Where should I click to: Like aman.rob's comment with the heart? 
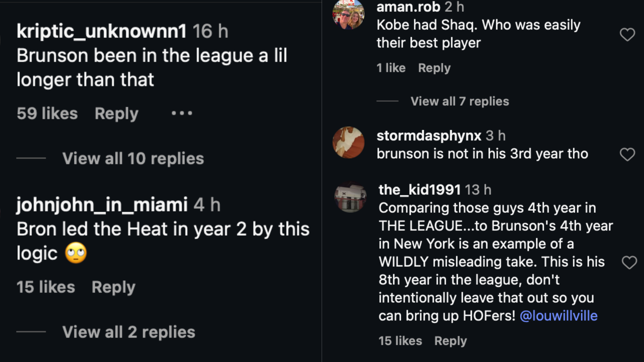coord(627,34)
